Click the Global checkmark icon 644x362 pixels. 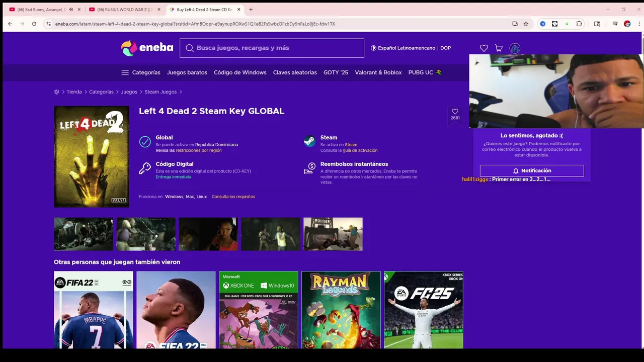click(x=145, y=142)
